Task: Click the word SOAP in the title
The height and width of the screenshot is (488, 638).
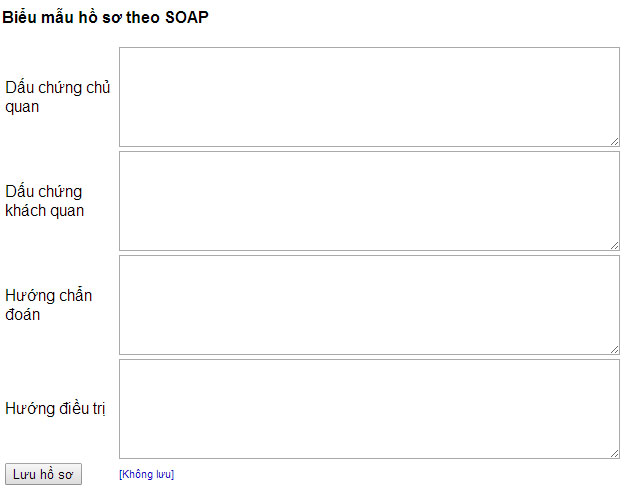Action: [x=187, y=18]
